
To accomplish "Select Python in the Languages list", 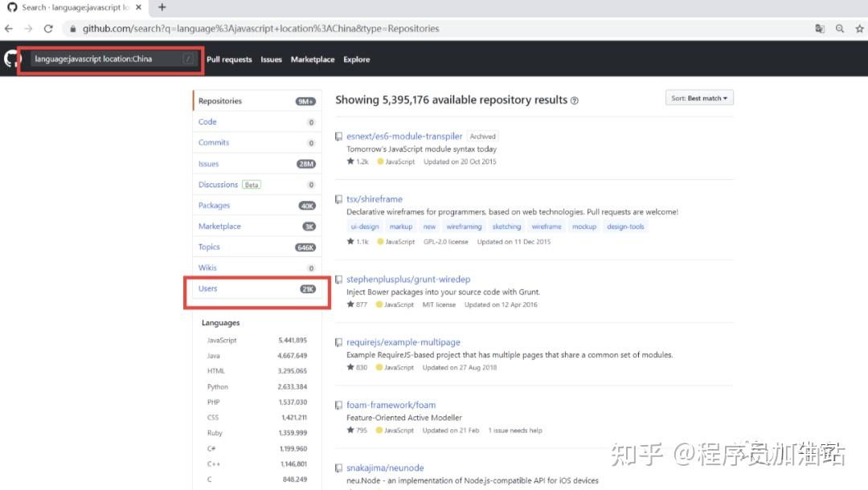I will (217, 386).
